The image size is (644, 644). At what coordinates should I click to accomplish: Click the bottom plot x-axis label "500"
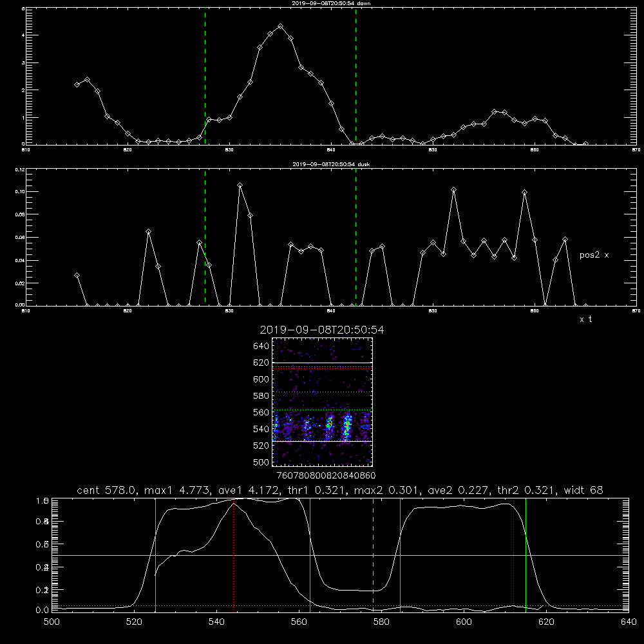[52, 622]
